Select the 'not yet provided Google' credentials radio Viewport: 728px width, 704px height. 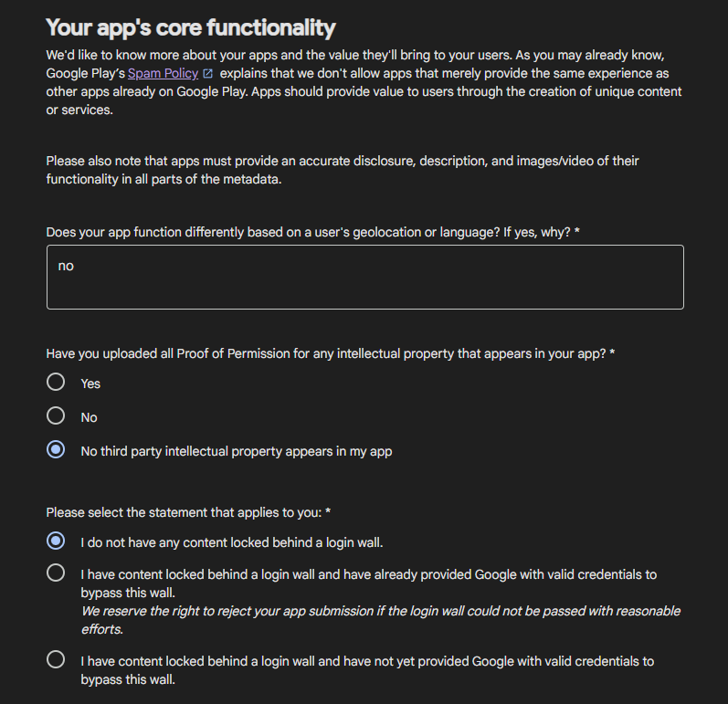pyautogui.click(x=56, y=659)
